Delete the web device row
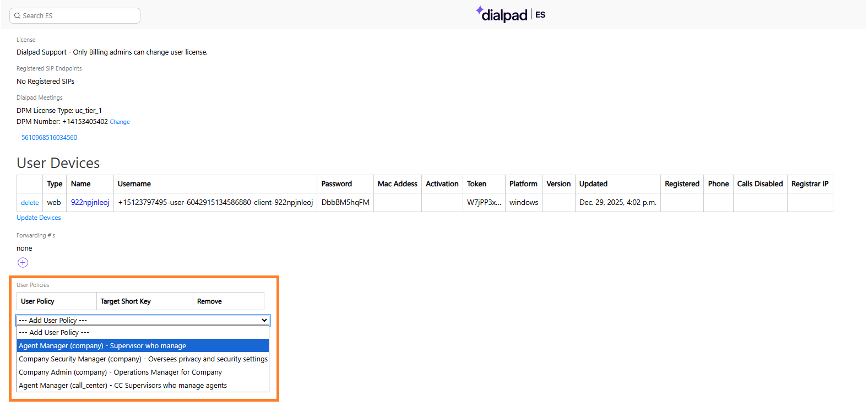The height and width of the screenshot is (411, 868). click(30, 203)
